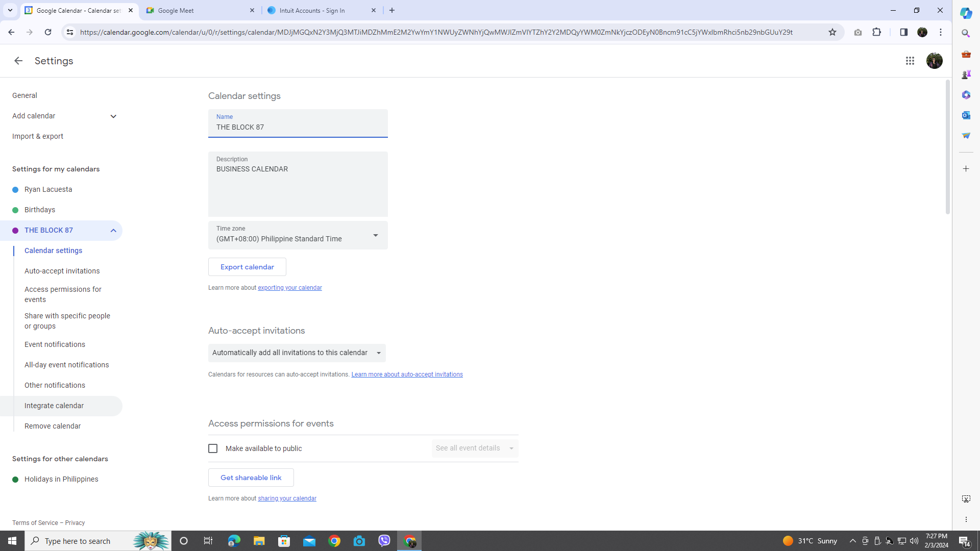Image resolution: width=980 pixels, height=551 pixels.
Task: Bookmark this page with the star icon
Action: (833, 32)
